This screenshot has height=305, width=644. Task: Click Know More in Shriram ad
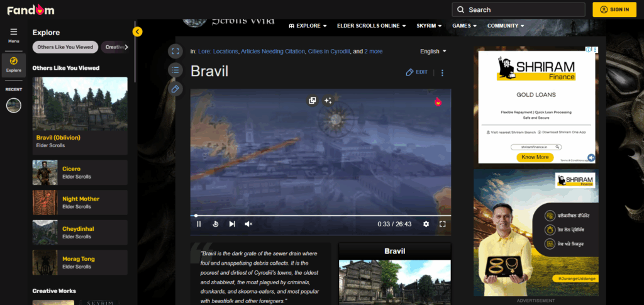pyautogui.click(x=535, y=157)
